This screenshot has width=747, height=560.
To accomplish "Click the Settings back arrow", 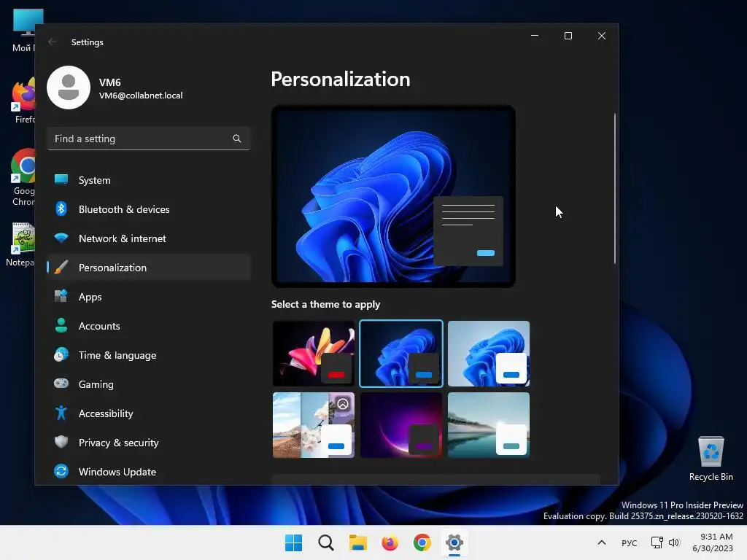I will coord(53,42).
